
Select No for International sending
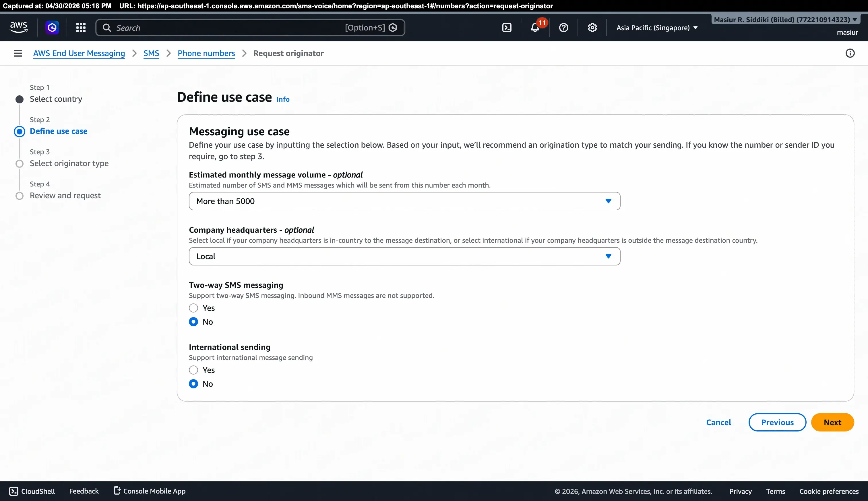pyautogui.click(x=193, y=384)
